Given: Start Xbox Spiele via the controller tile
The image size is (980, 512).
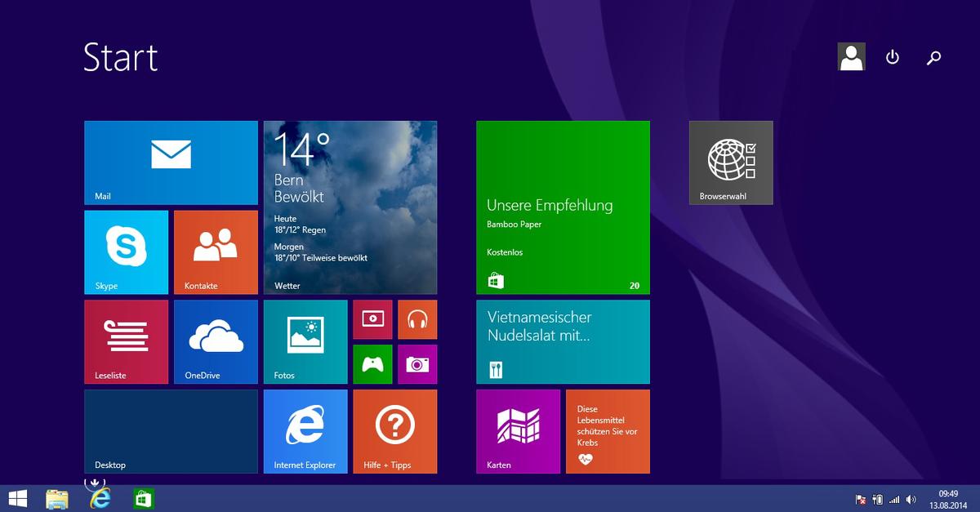Looking at the screenshot, I should point(372,364).
